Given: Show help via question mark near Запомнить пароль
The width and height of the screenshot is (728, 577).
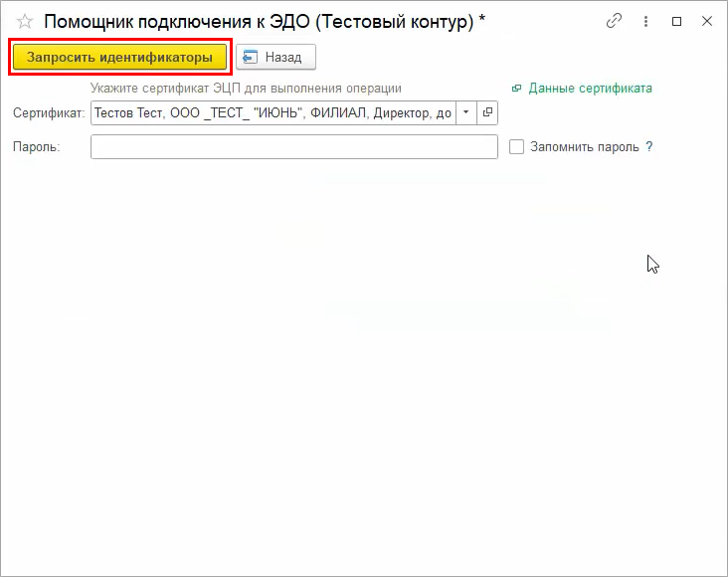Looking at the screenshot, I should click(x=649, y=147).
